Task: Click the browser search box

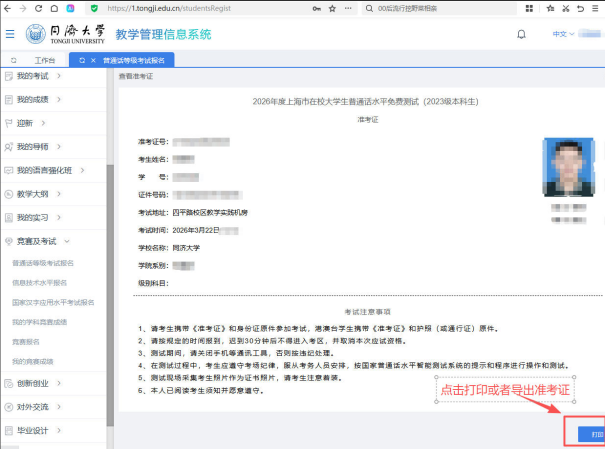Action: 439,8
